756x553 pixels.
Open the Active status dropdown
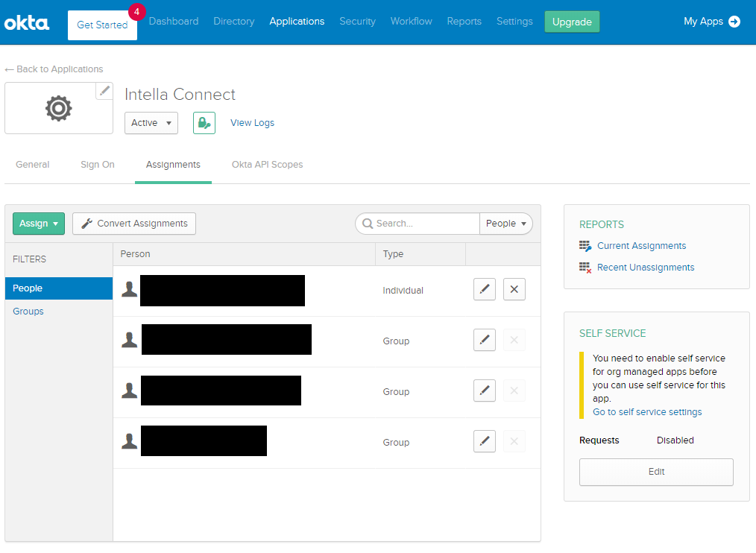[x=151, y=122]
